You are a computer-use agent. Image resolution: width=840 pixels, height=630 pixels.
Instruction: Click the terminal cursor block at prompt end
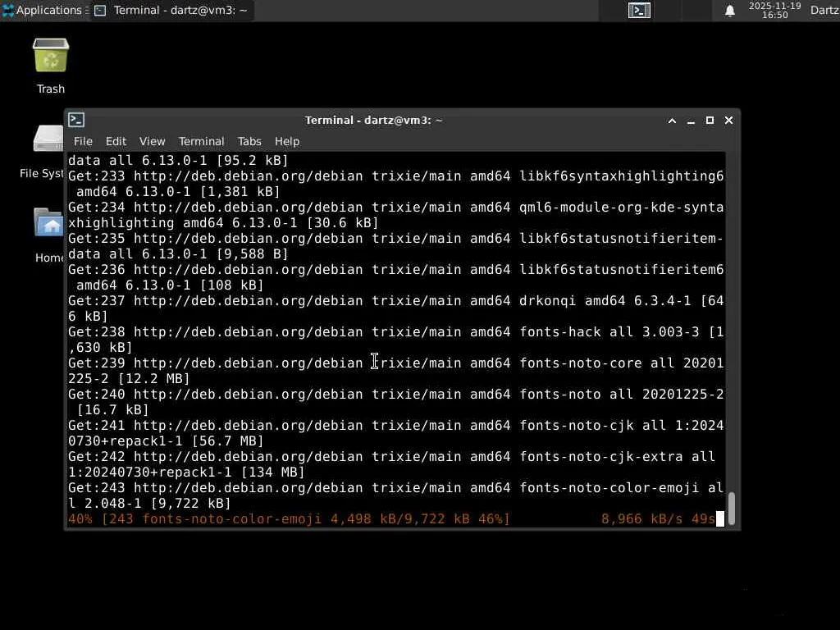720,519
